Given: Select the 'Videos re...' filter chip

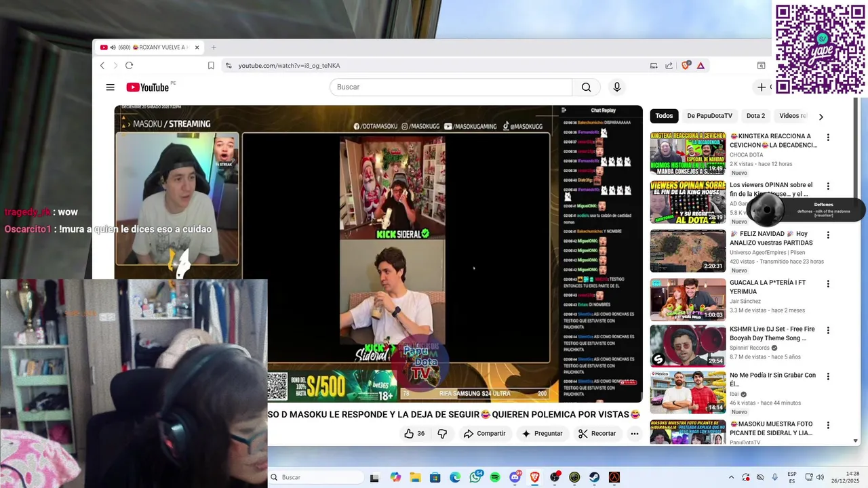Looking at the screenshot, I should coord(792,116).
